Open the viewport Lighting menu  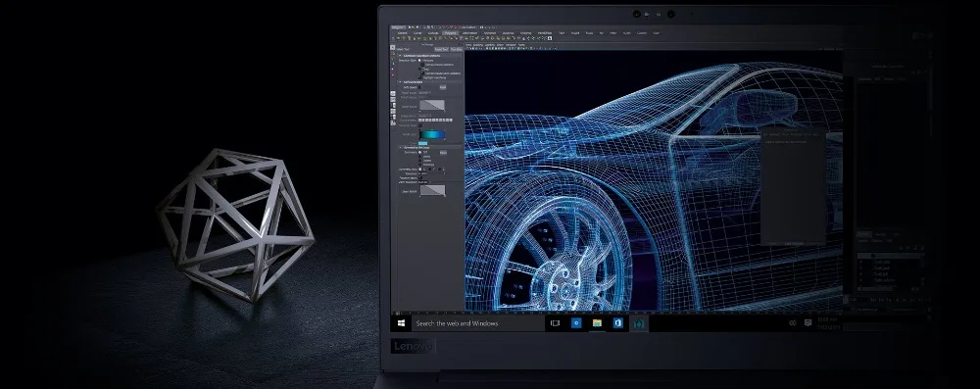pos(489,45)
